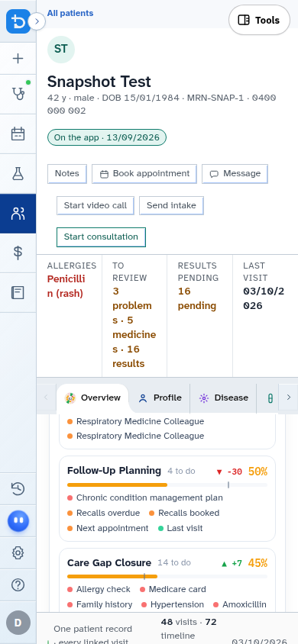Show earlier tabs using the left arrow
Viewport: 298px width, 644px height.
coord(46,398)
